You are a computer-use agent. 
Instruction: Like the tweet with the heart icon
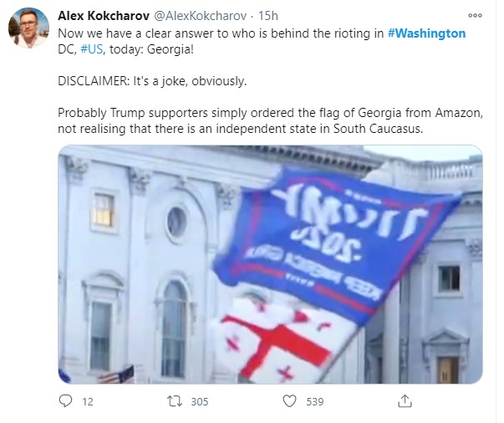click(289, 401)
